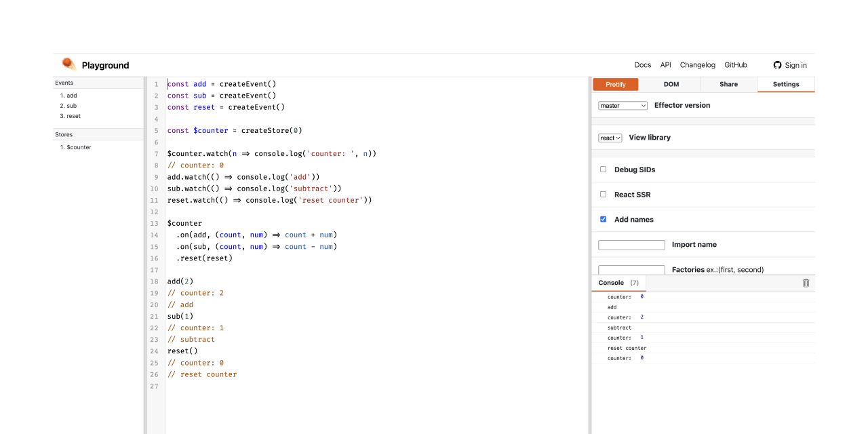The height and width of the screenshot is (434, 868).
Task: Enable the Debug SIDs checkbox
Action: (603, 169)
